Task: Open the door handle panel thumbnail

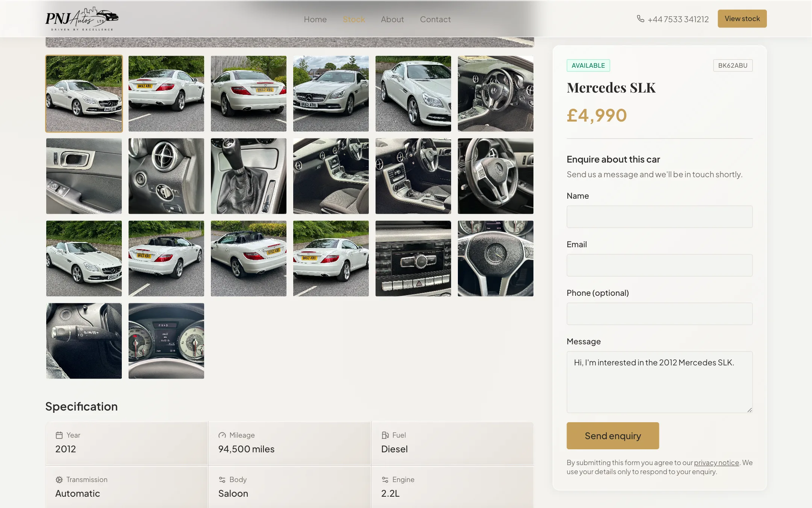Action: [84, 176]
